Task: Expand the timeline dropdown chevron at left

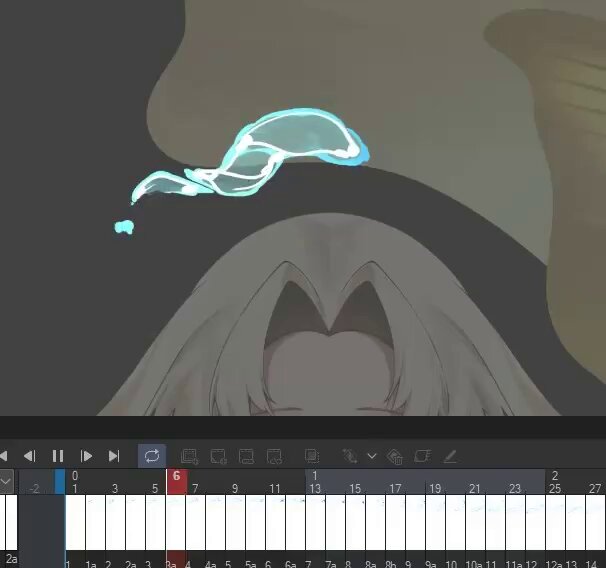Action: [x=6, y=481]
